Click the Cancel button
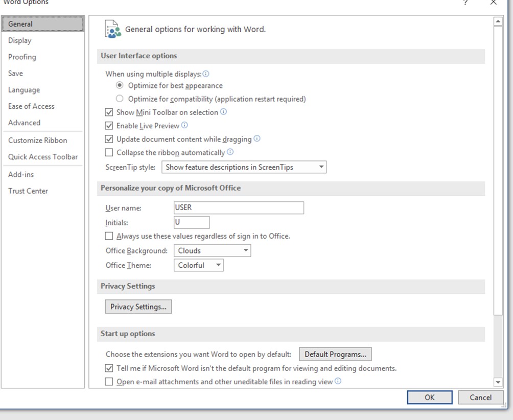Image resolution: width=513 pixels, height=420 pixels. coord(481,398)
